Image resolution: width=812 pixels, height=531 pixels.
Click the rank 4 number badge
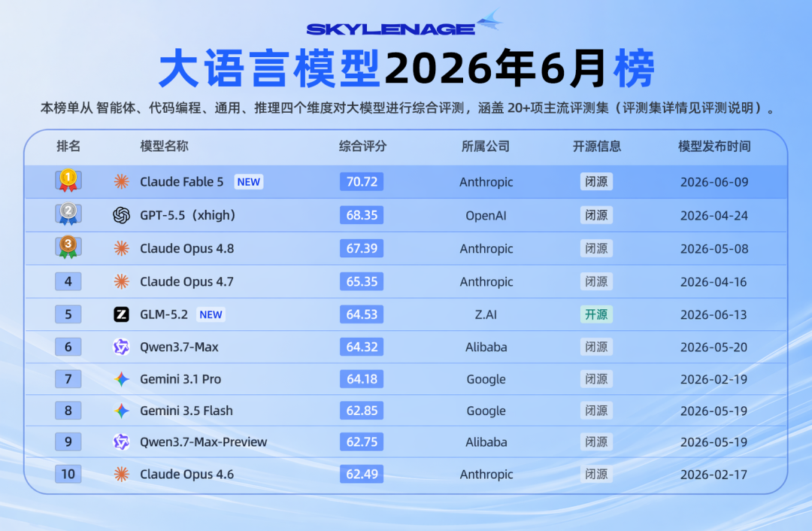[x=68, y=281]
